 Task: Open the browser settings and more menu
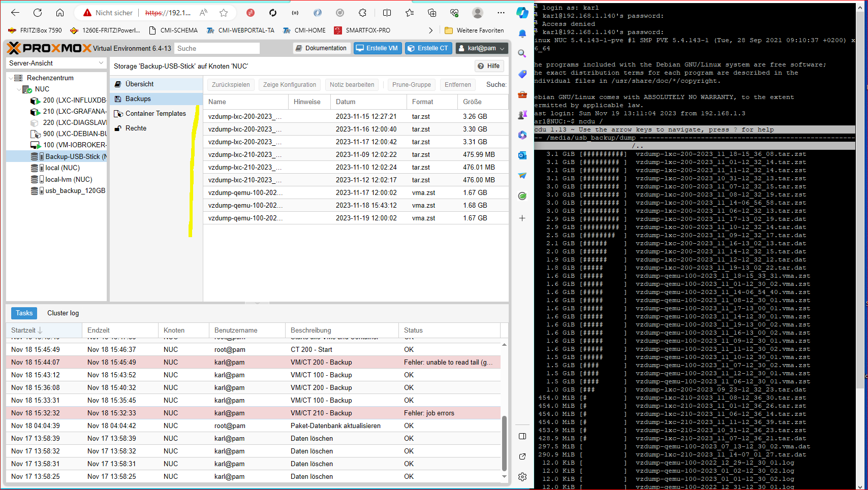[501, 13]
